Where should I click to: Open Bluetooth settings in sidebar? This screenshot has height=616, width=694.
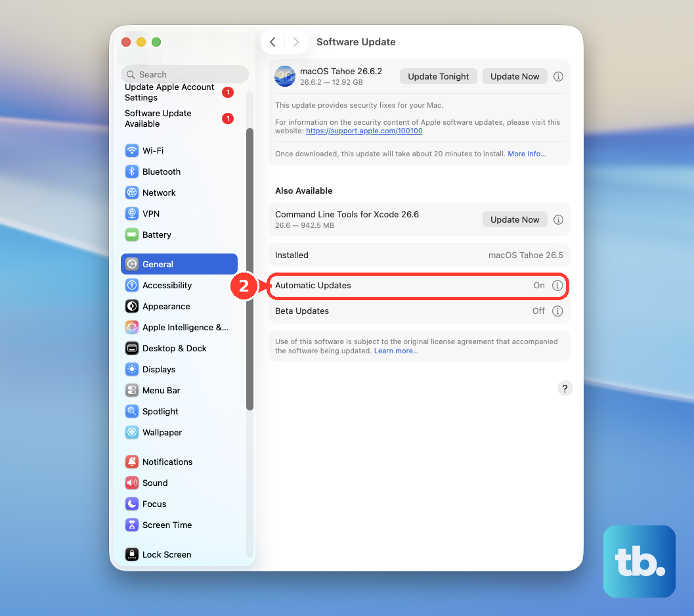click(x=179, y=171)
